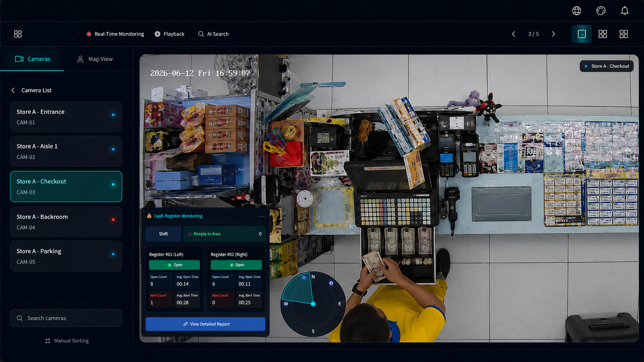The height and width of the screenshot is (362, 644).
Task: Click the compass northeast marker dot
Action: [x=331, y=283]
